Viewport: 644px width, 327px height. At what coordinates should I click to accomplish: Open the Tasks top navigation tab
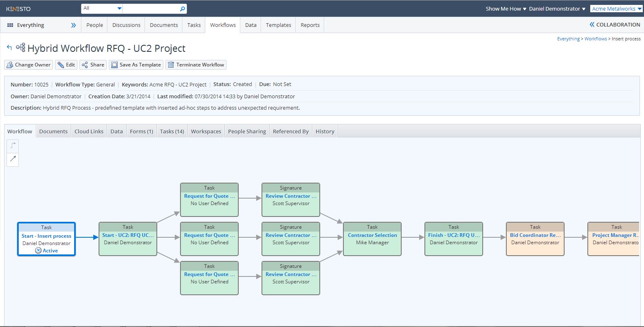194,25
